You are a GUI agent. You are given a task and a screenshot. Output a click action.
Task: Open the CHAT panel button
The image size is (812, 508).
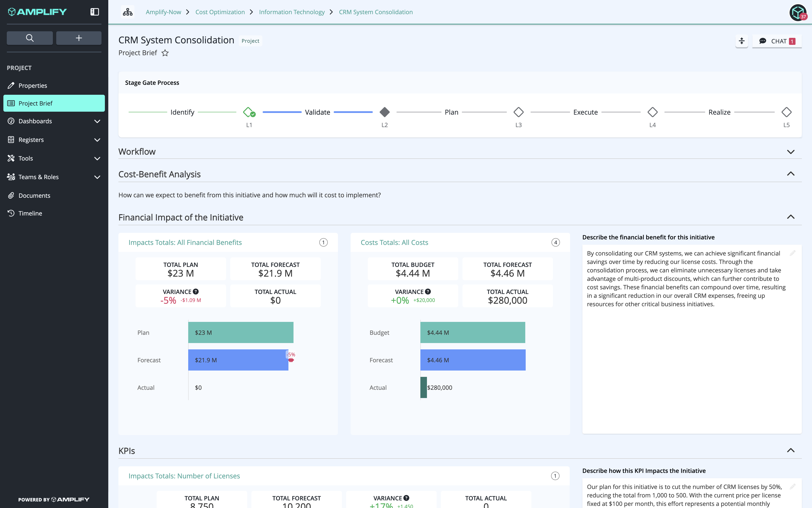[x=777, y=41]
